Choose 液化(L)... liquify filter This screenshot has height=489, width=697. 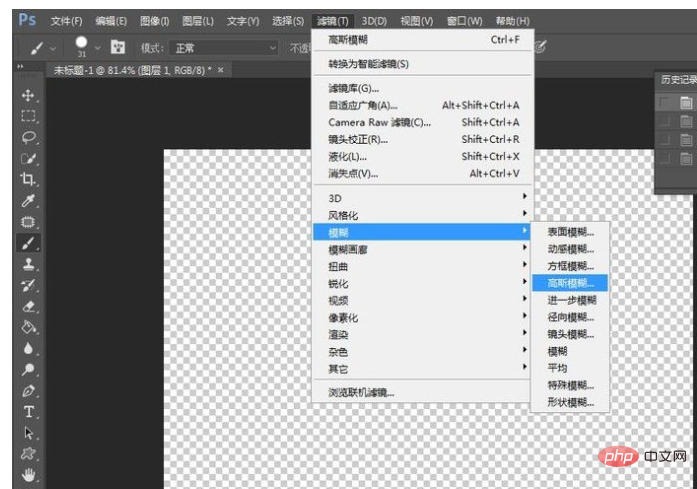click(422, 156)
